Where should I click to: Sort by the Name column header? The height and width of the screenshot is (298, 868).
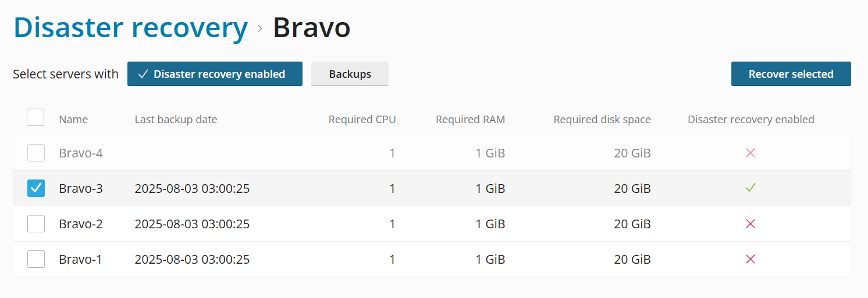(73, 120)
